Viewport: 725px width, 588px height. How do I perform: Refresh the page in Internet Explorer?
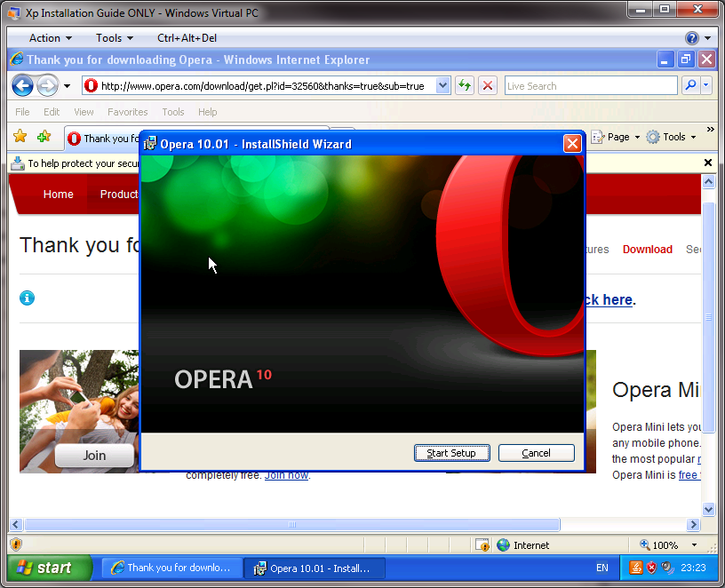[x=464, y=85]
